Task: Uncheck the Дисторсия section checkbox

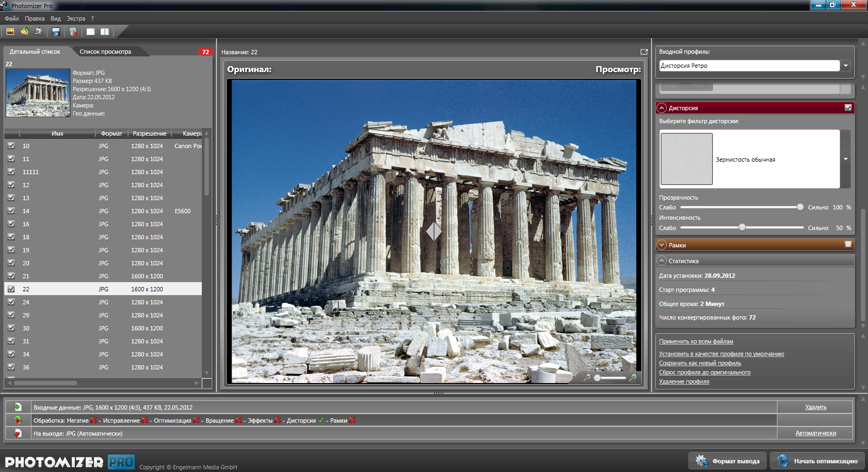Action: (848, 108)
